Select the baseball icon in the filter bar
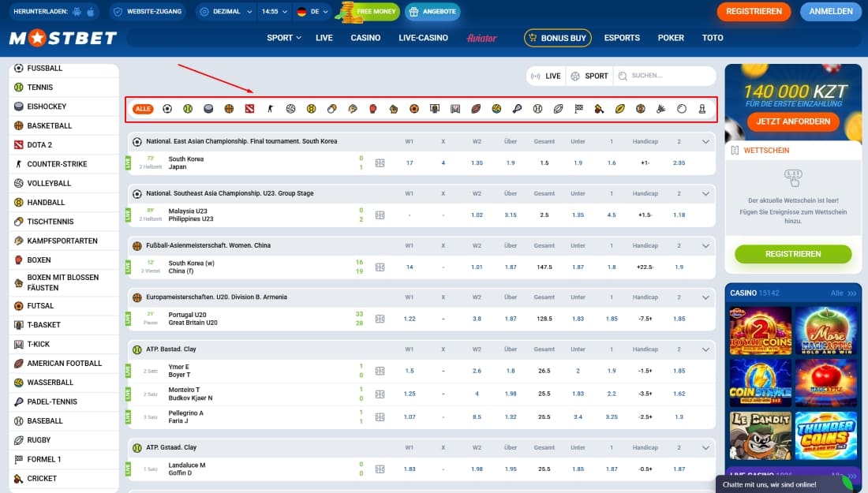 pos(537,109)
